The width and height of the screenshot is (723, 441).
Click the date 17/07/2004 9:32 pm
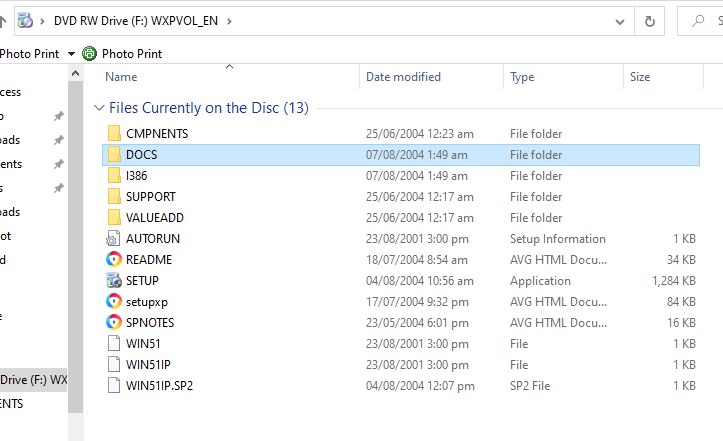point(417,302)
